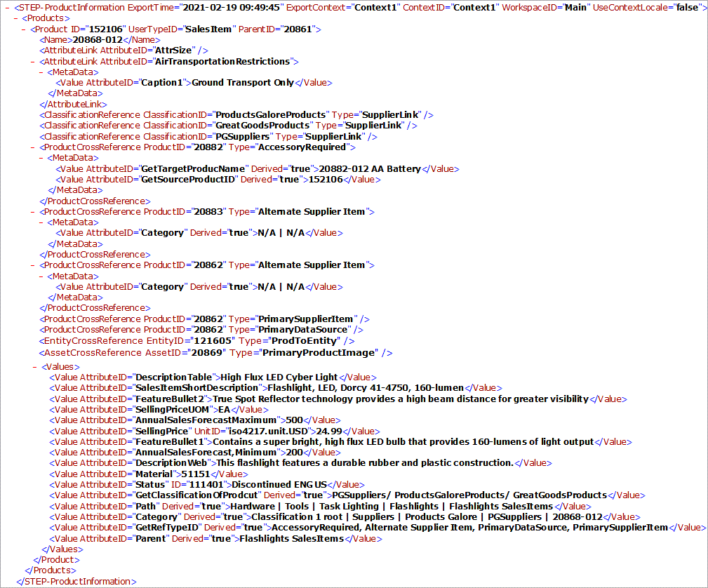Click the Material value 51151
Screen dimensions: 708x588
click(196, 474)
